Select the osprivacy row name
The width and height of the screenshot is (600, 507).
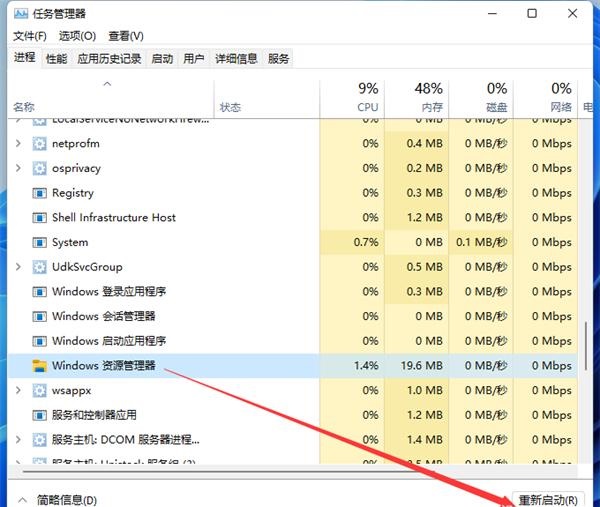tap(77, 168)
